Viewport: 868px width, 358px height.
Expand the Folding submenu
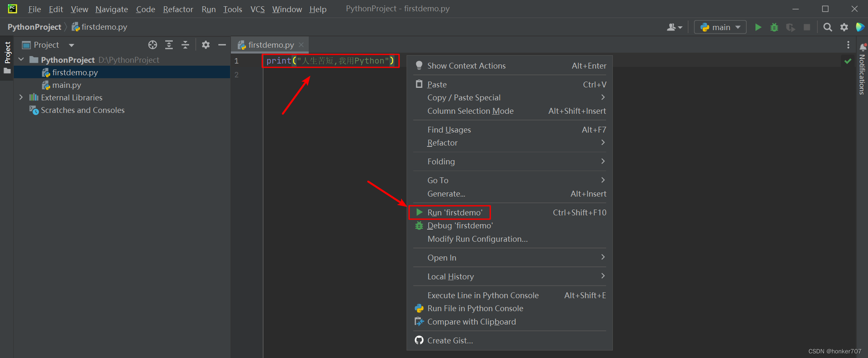click(510, 161)
